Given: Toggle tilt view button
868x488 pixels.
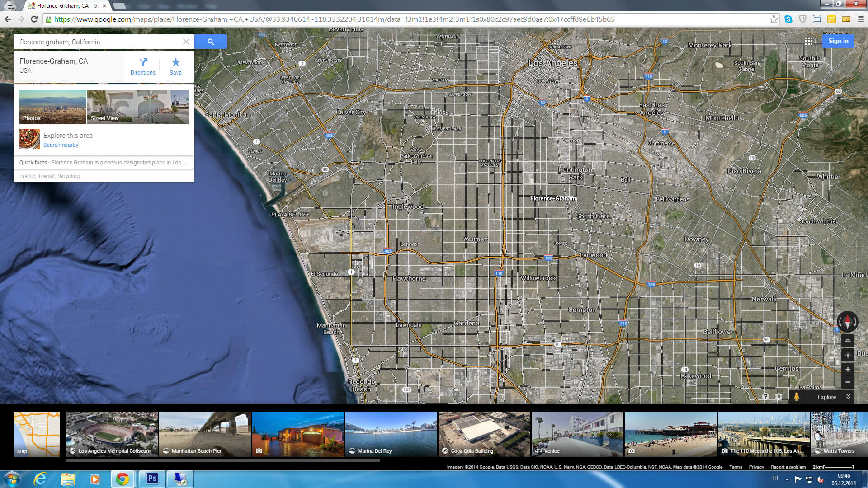Looking at the screenshot, I should coord(848,341).
